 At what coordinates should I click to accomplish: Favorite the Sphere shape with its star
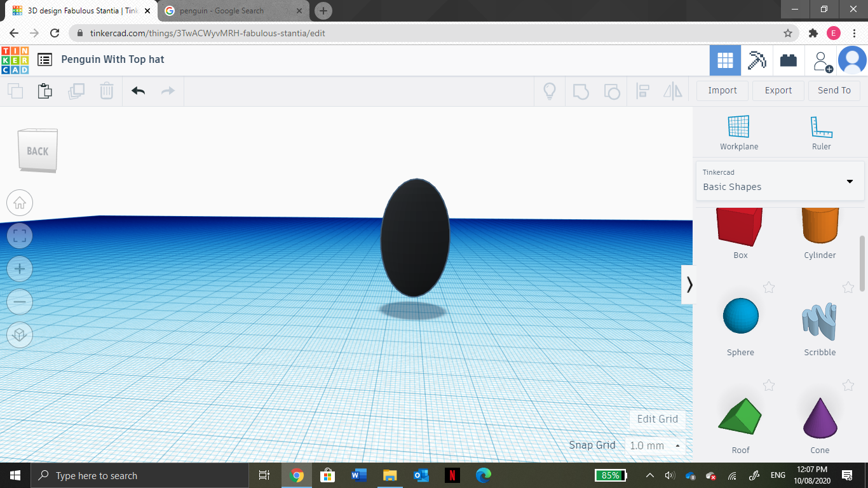(769, 288)
